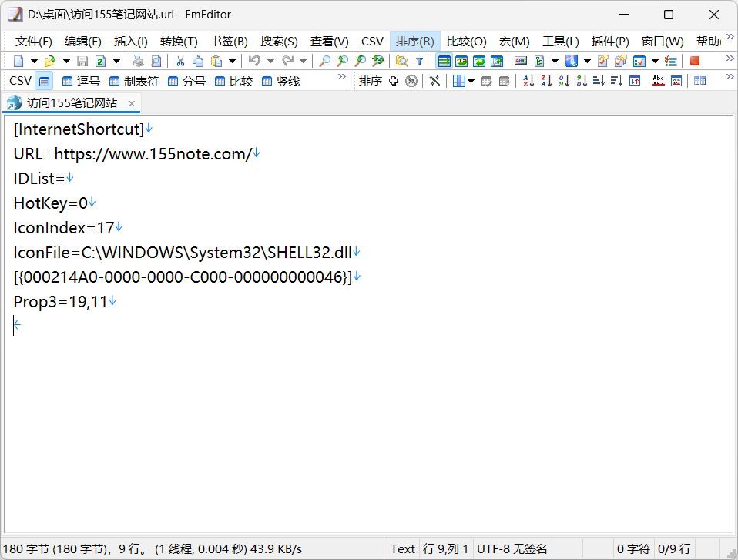Screen dimensions: 738x560
Task: Click the 制表符 tab-separated button
Action: tap(133, 81)
